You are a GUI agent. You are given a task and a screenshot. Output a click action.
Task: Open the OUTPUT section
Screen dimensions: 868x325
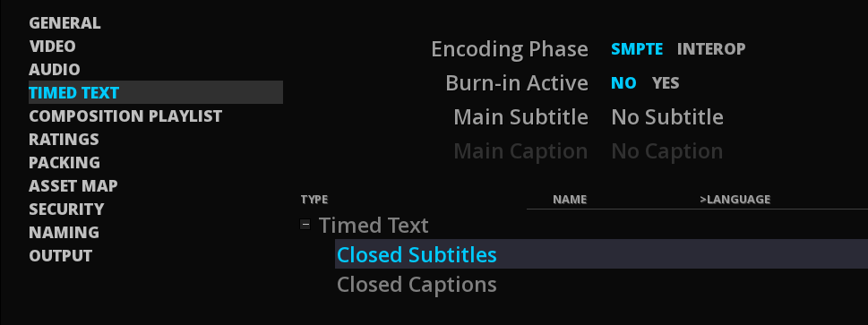(x=60, y=255)
